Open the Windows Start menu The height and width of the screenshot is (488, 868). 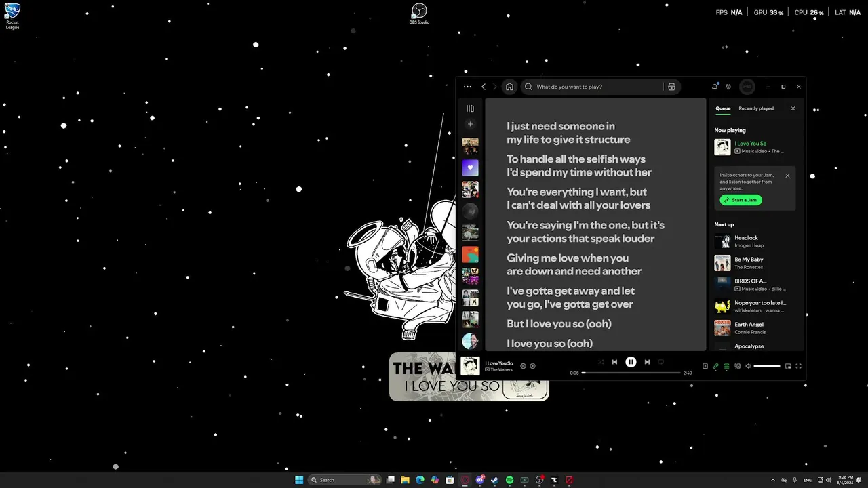point(299,480)
